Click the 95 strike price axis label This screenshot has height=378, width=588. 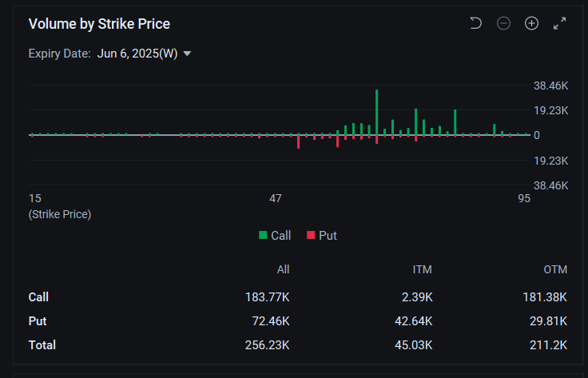tap(524, 198)
